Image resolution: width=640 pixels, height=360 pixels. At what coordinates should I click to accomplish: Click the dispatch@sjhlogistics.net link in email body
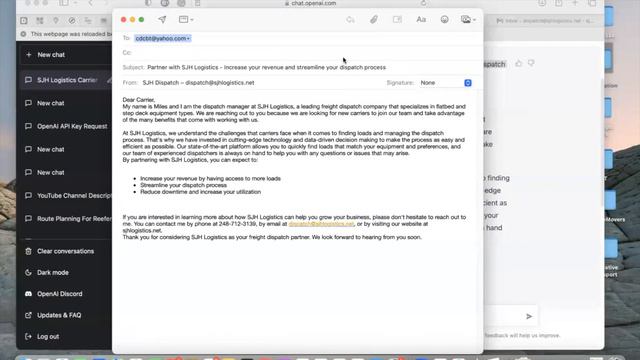click(321, 224)
